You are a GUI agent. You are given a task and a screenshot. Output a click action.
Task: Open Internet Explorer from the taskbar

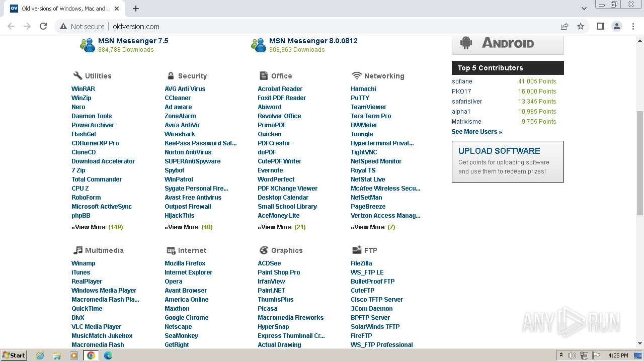[40, 355]
